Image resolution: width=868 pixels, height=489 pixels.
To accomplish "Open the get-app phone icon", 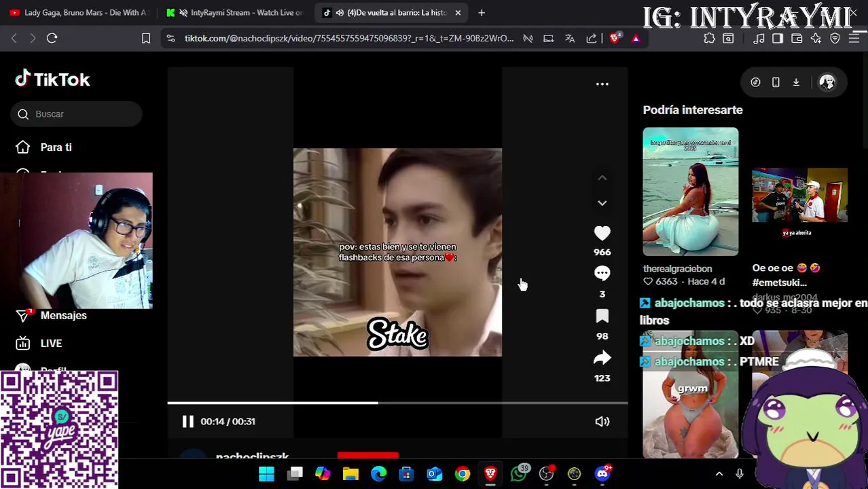I will (x=776, y=82).
